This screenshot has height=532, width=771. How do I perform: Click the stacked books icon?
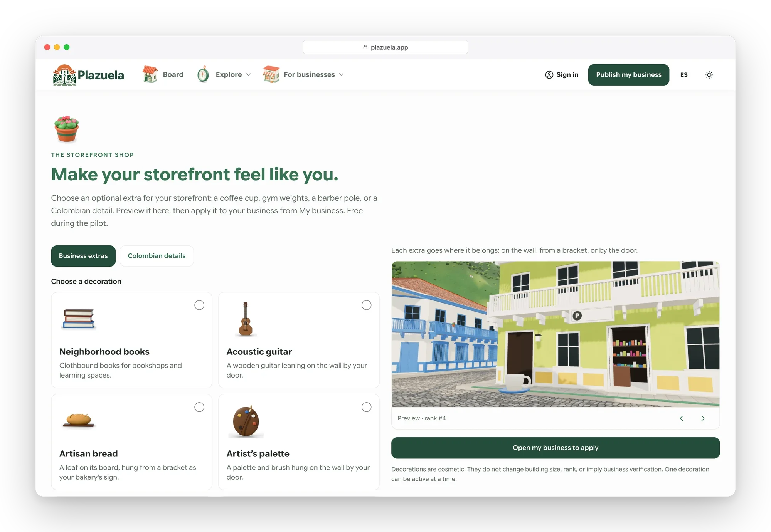point(79,319)
